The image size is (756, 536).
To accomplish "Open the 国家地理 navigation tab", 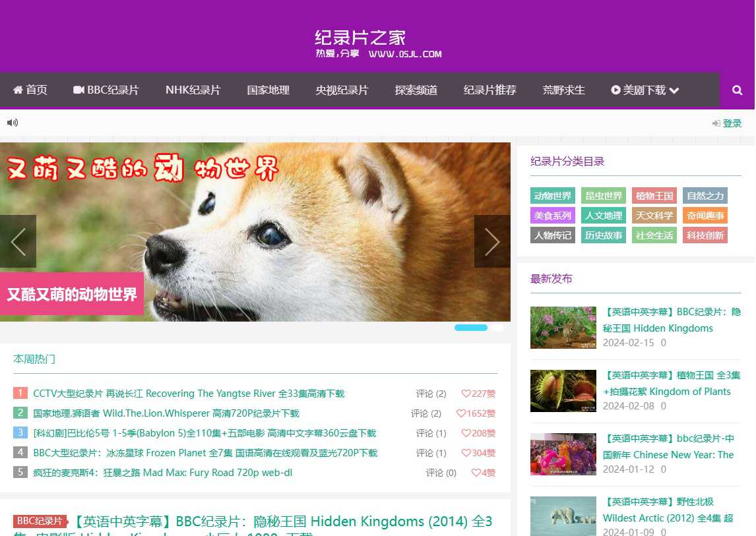I will (x=268, y=90).
